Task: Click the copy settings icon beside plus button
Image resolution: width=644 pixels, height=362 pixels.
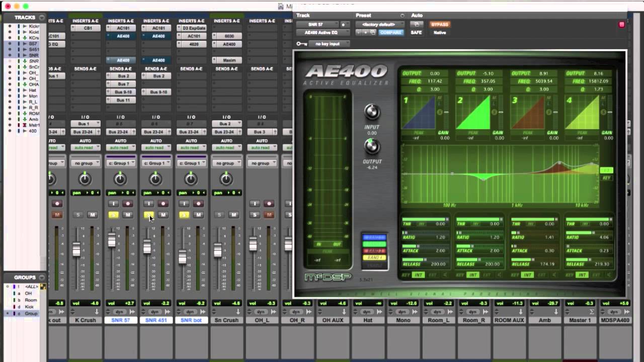Action: (x=373, y=32)
